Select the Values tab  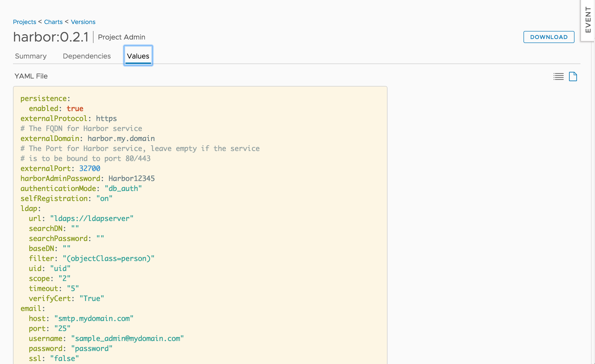138,56
